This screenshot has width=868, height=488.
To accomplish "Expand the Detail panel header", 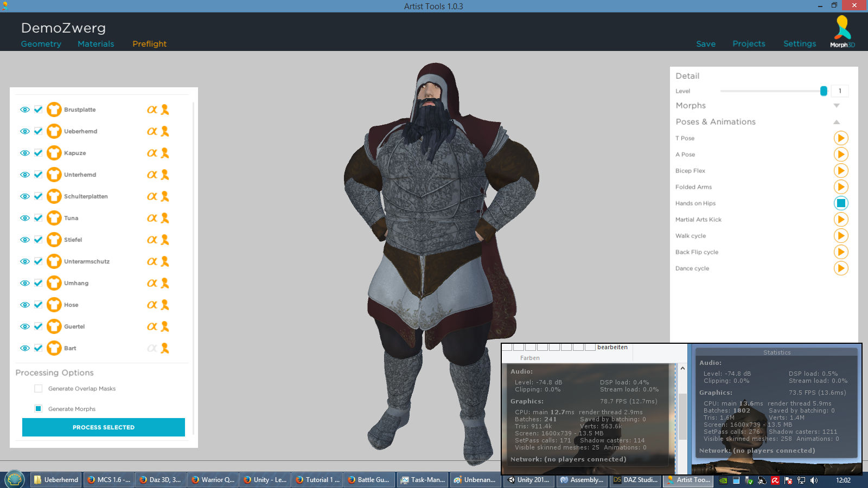I will tap(687, 76).
